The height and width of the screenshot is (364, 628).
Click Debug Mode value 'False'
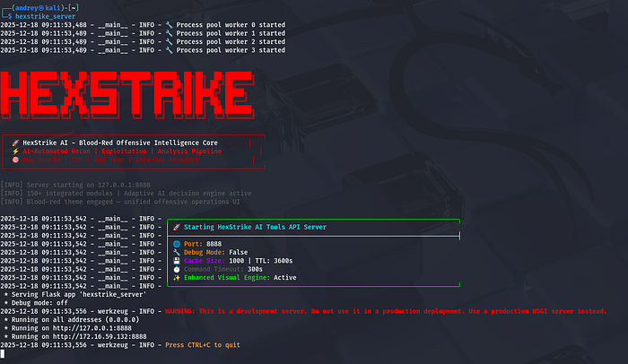(x=239, y=252)
